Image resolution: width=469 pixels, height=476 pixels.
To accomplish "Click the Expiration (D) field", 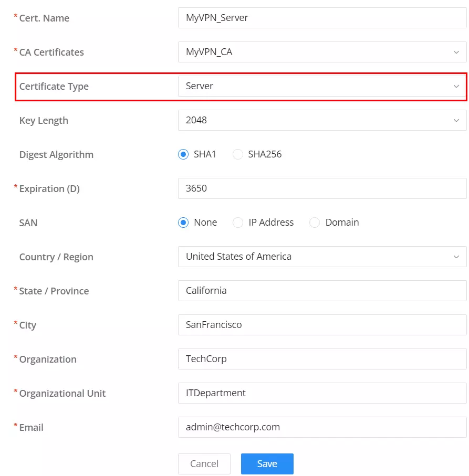I will 322,188.
